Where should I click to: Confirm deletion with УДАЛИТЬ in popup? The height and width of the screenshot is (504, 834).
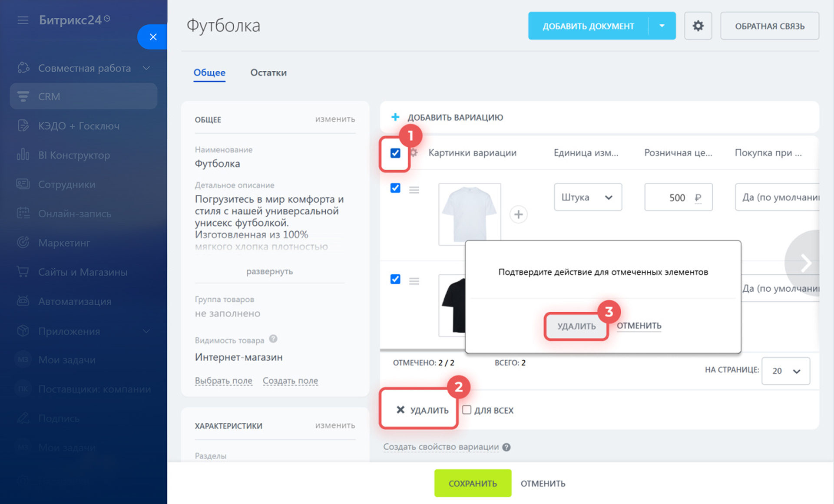(x=576, y=326)
